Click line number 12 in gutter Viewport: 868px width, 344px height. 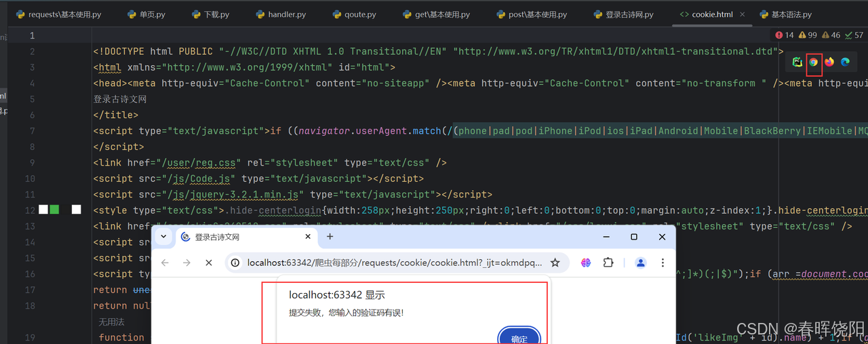tap(29, 210)
